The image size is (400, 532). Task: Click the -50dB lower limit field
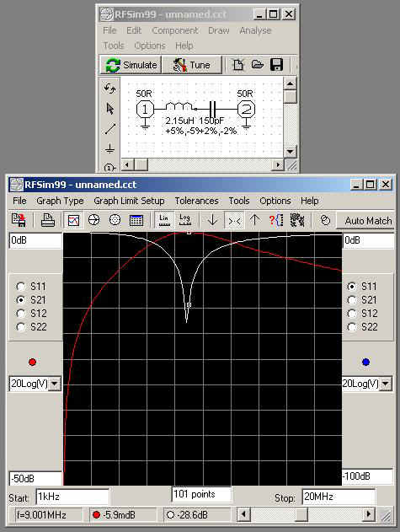point(35,479)
